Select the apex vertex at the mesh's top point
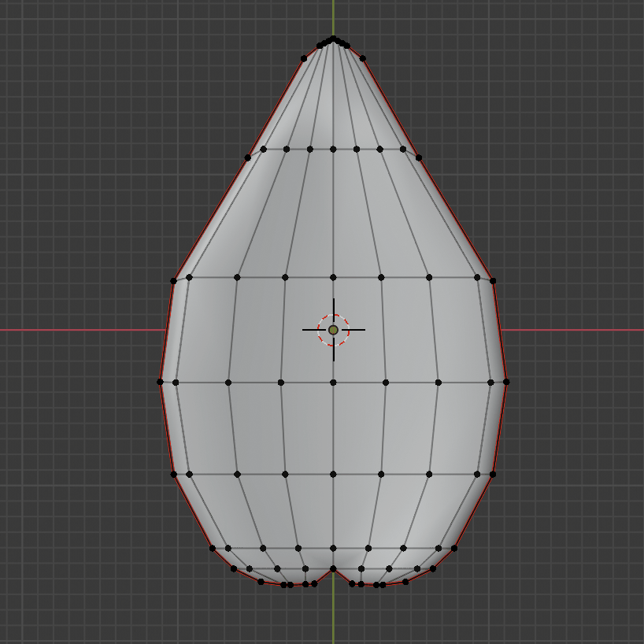 click(335, 39)
